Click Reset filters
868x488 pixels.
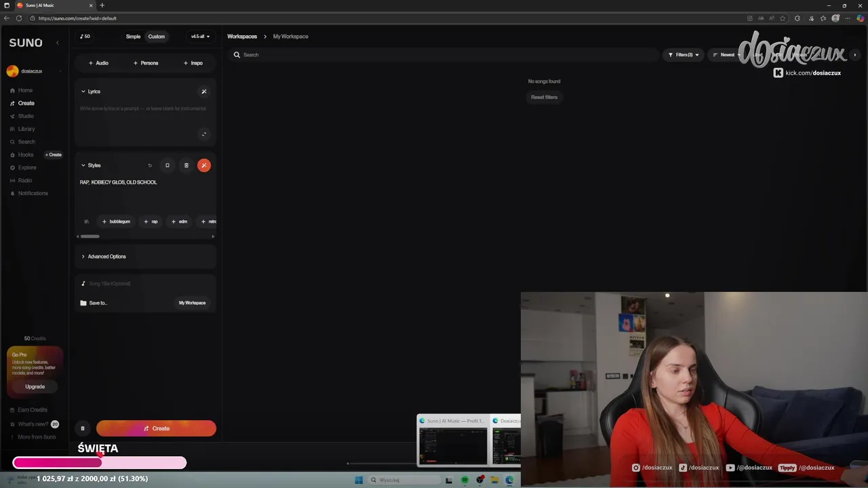(544, 98)
